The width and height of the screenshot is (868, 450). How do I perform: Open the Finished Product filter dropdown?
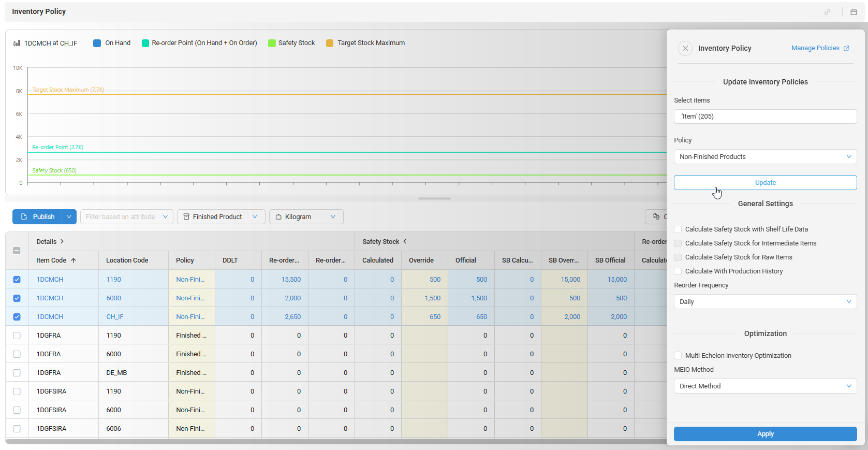click(x=221, y=217)
